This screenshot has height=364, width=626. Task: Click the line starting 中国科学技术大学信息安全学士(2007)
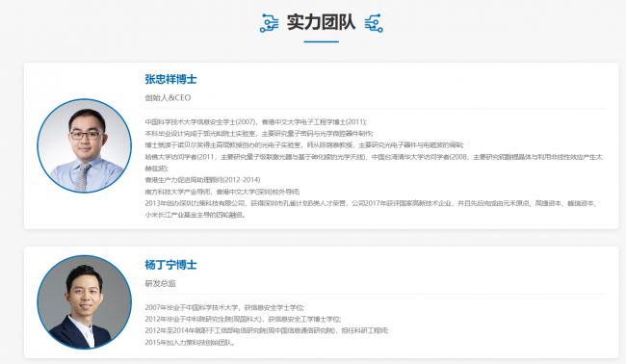(x=256, y=122)
